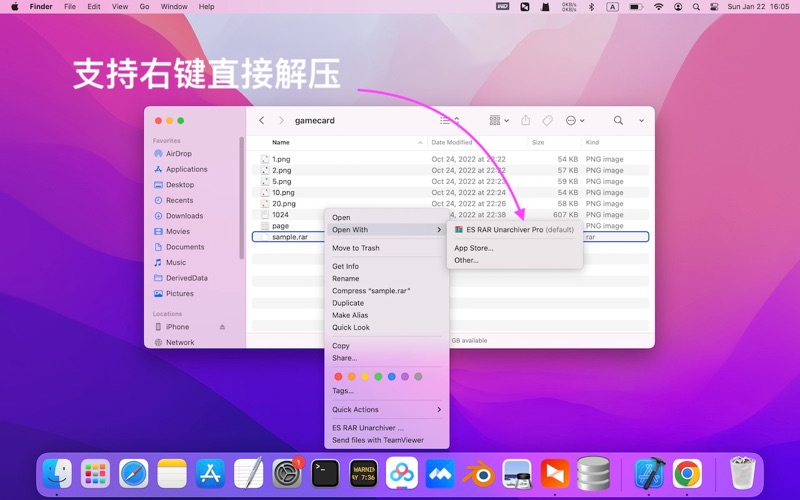Open the Group By toolbar dropdown
800x500 pixels.
[x=499, y=120]
